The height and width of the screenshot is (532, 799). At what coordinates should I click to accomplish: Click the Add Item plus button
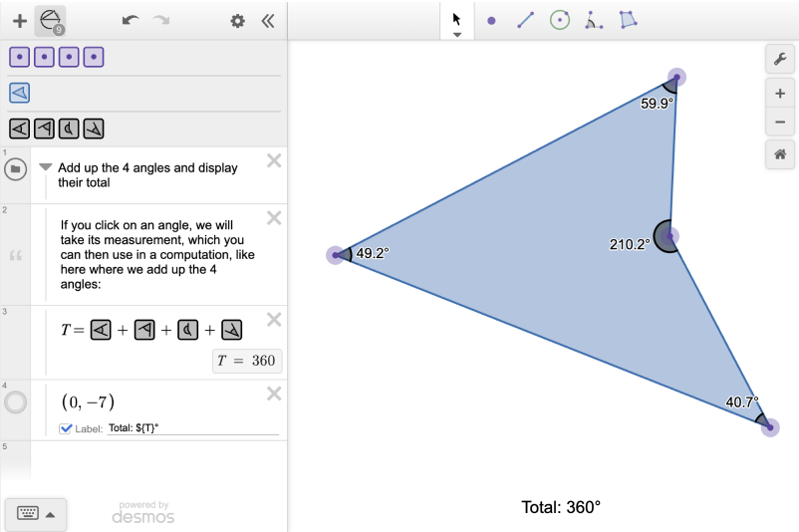point(19,20)
